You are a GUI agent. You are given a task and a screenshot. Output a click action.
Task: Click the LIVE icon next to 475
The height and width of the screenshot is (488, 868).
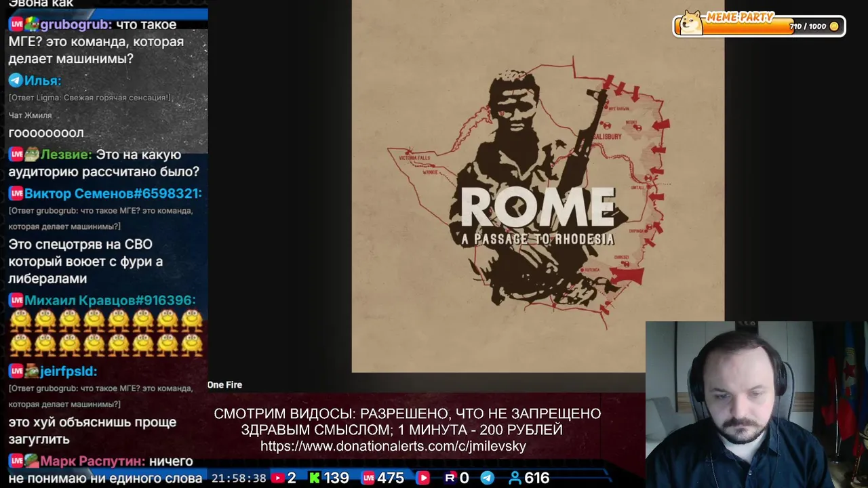368,478
